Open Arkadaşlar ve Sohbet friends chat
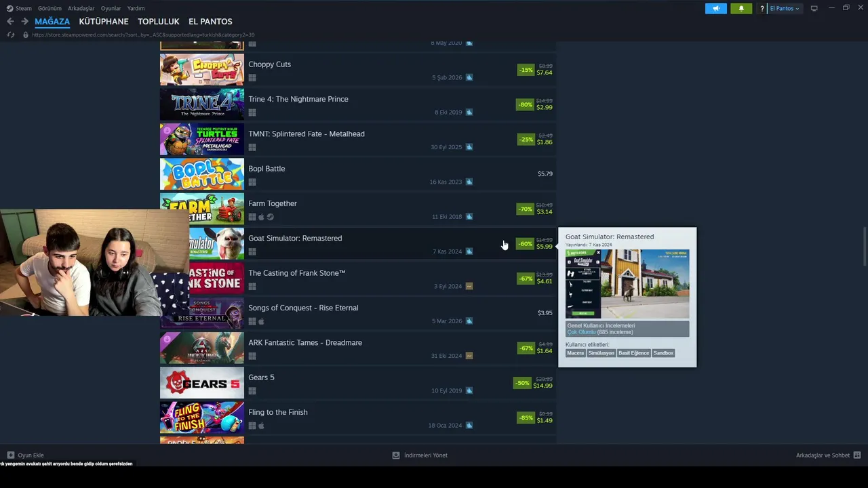 [828, 455]
